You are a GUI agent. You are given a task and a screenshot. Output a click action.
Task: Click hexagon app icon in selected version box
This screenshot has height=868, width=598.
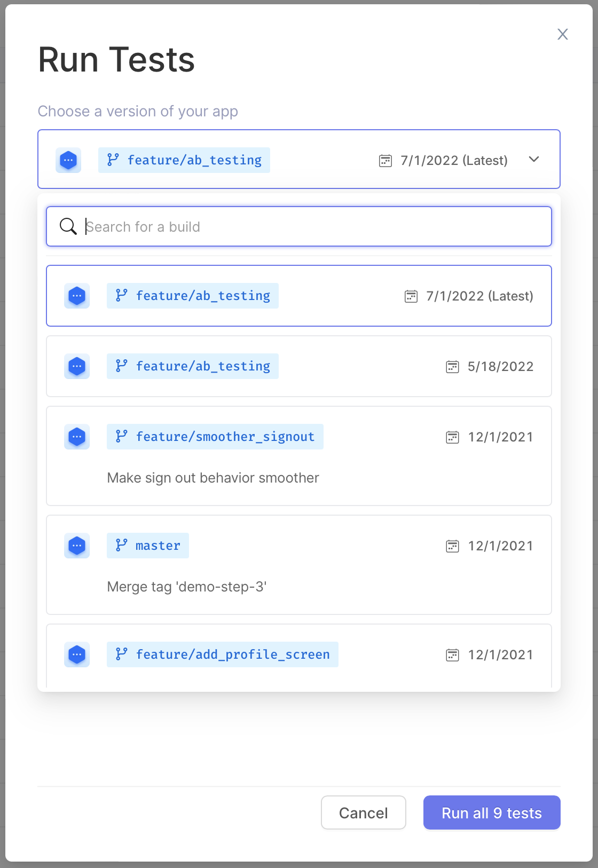coord(68,160)
